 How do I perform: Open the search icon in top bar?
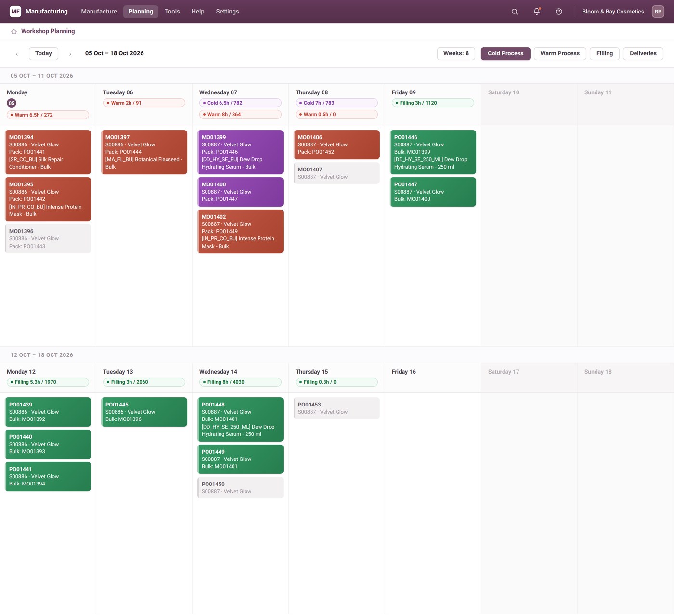point(515,12)
